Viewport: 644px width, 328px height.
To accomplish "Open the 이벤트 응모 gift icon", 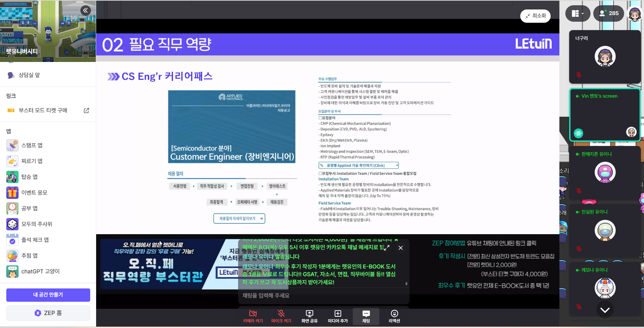I will coord(12,193).
